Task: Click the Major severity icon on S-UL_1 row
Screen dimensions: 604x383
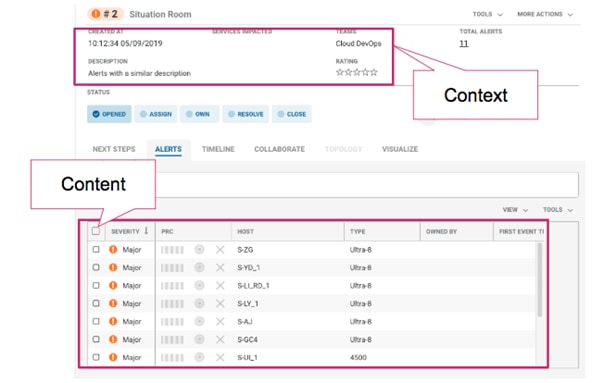Action: pos(113,358)
